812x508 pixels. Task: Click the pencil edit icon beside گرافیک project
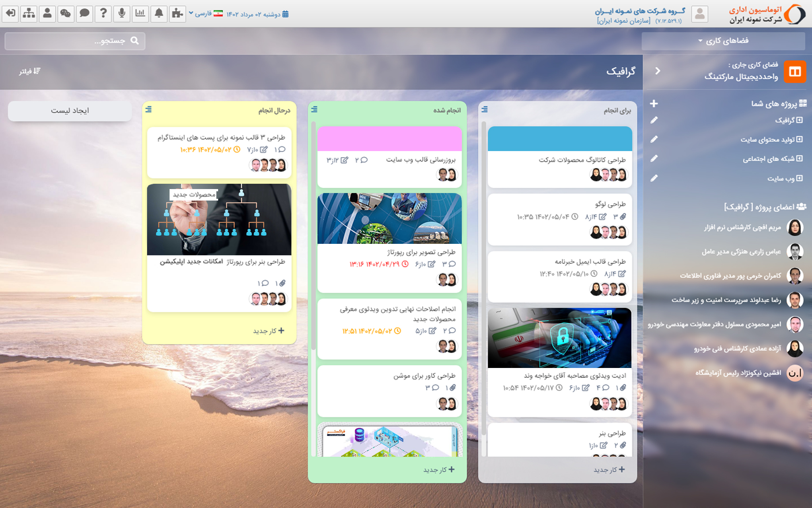coord(654,120)
